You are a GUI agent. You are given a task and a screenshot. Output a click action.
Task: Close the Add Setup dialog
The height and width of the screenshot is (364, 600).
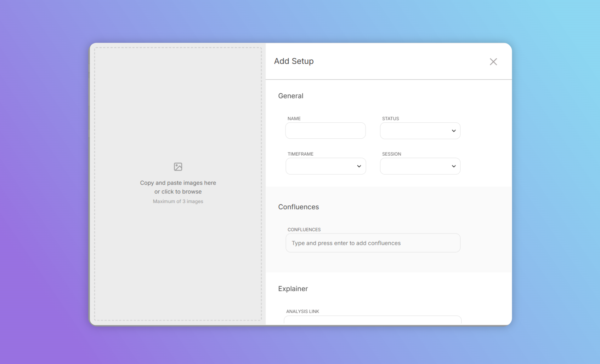point(493,62)
